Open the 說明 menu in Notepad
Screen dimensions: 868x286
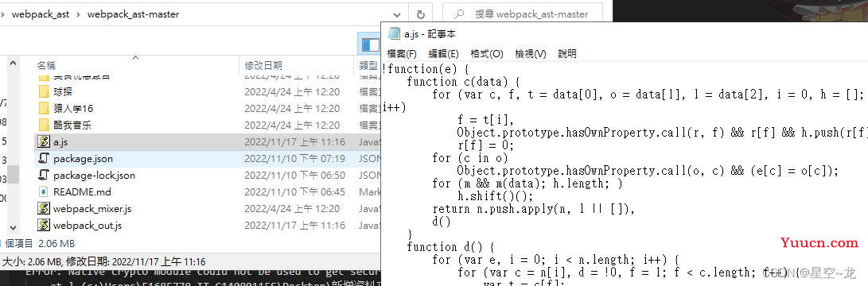(x=567, y=54)
